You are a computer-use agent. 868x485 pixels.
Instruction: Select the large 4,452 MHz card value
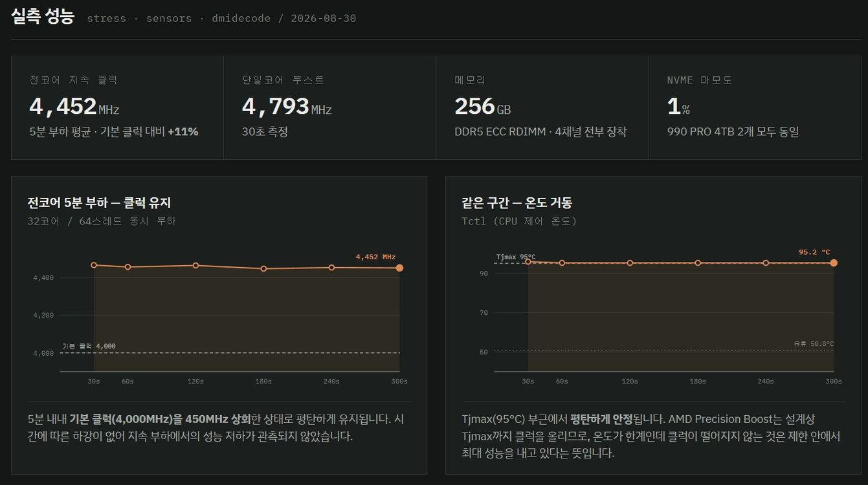74,106
